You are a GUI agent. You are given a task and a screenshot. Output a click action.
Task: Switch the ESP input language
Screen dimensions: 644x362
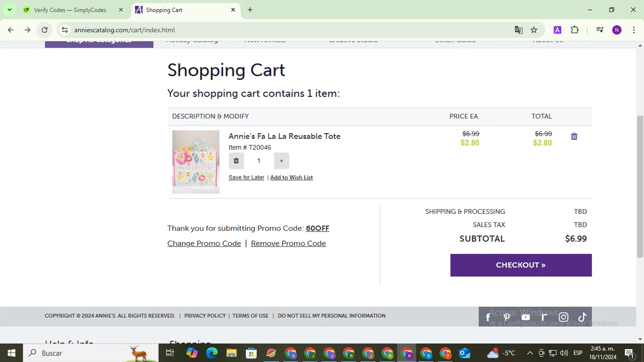point(578,353)
